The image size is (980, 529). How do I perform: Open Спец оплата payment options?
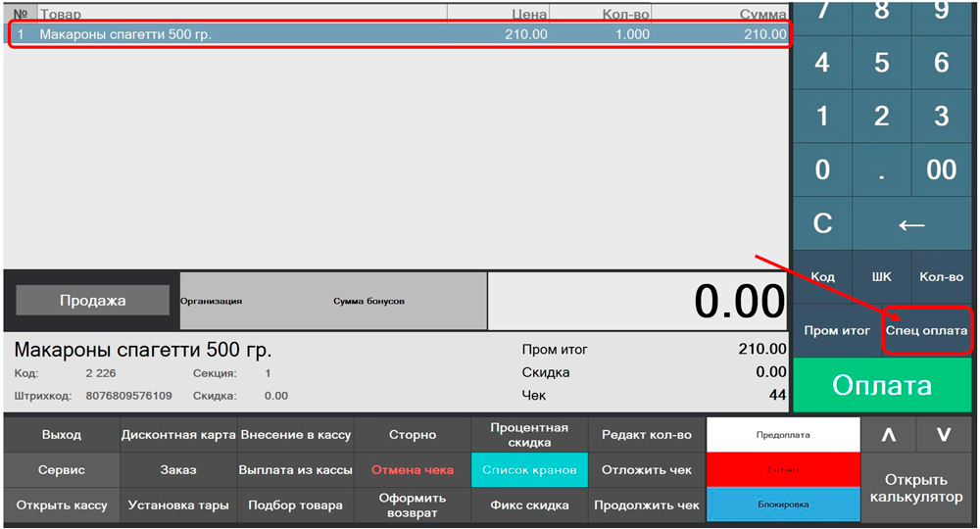tap(926, 331)
